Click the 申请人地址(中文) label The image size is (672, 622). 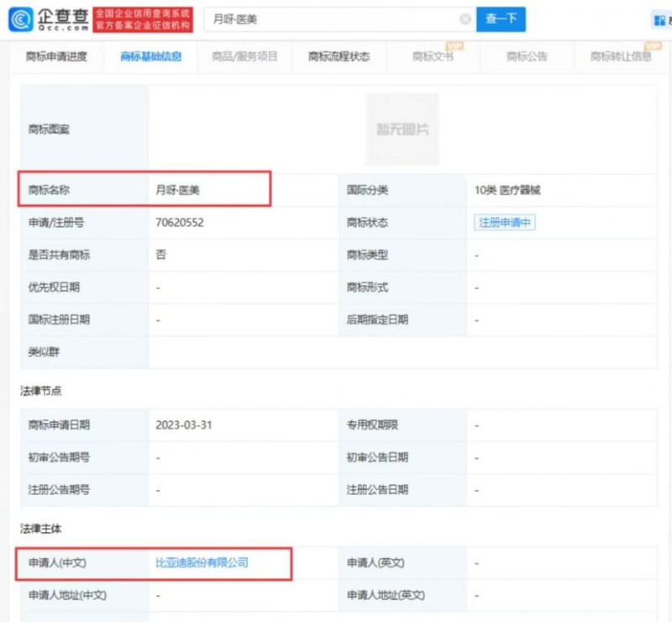(x=67, y=595)
